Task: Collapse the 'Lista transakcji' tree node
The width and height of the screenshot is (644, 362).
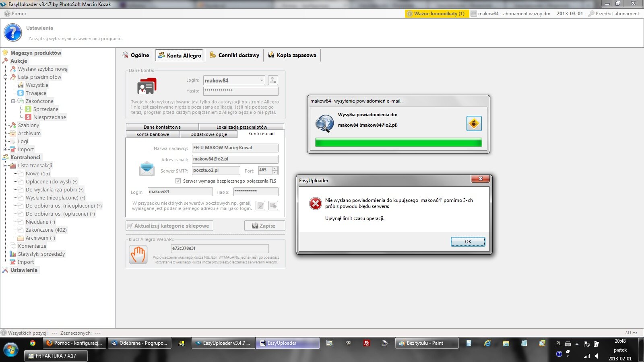Action: click(x=6, y=165)
